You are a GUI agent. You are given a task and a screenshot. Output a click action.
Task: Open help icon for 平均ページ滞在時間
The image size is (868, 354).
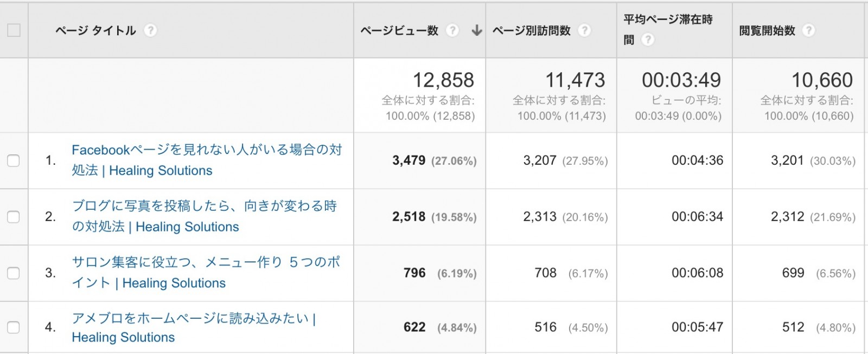[x=648, y=40]
